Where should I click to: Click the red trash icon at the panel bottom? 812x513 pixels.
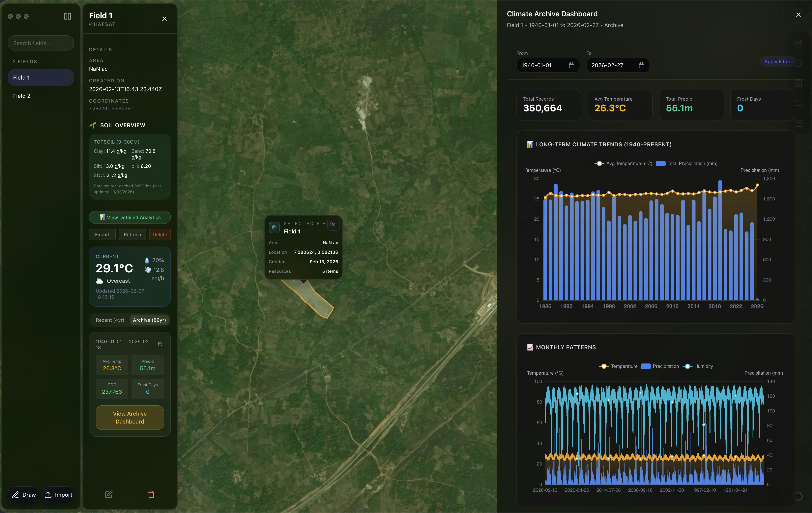(151, 495)
